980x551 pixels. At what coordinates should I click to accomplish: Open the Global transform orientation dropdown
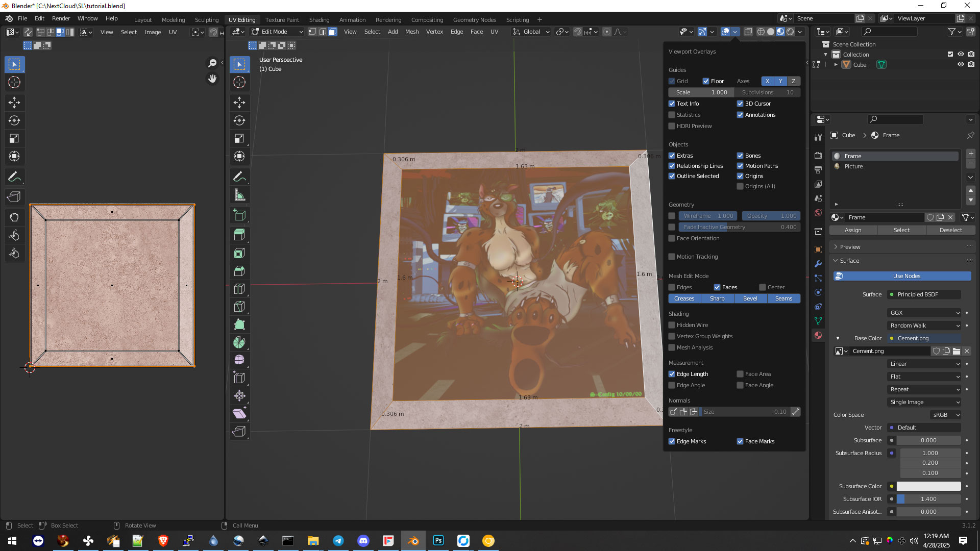tap(531, 32)
